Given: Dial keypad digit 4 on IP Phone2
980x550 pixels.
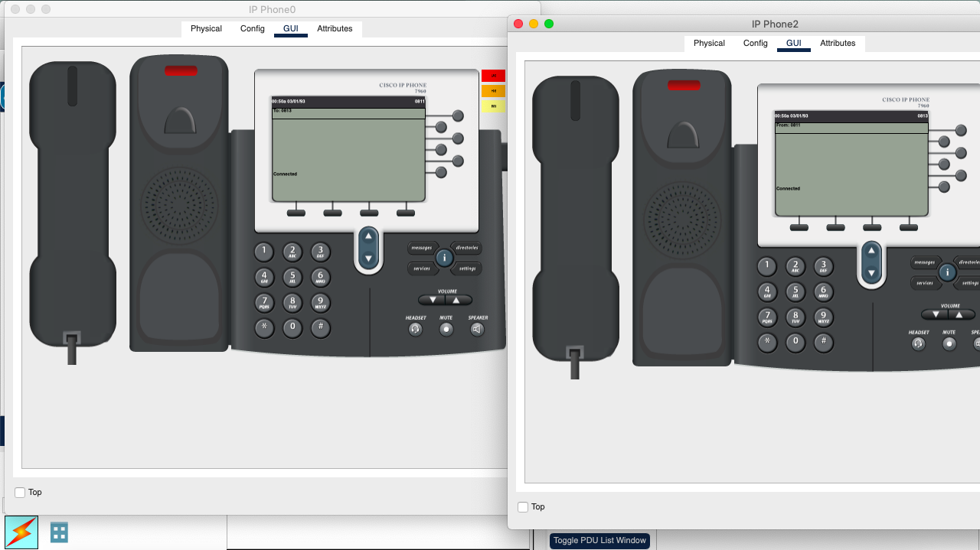Looking at the screenshot, I should pos(767,291).
